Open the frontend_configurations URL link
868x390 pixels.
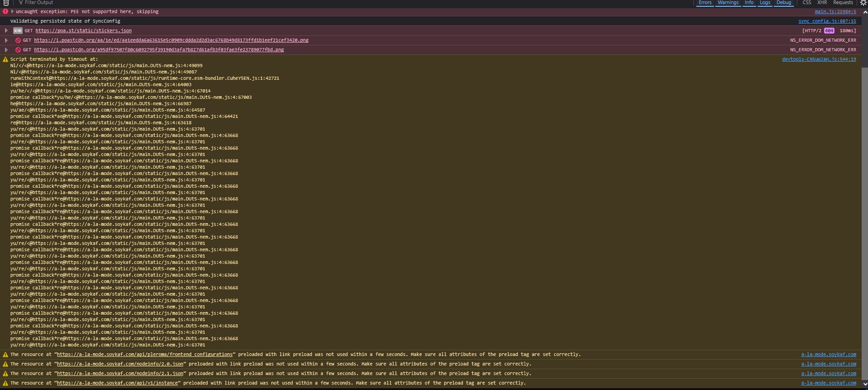coord(145,355)
